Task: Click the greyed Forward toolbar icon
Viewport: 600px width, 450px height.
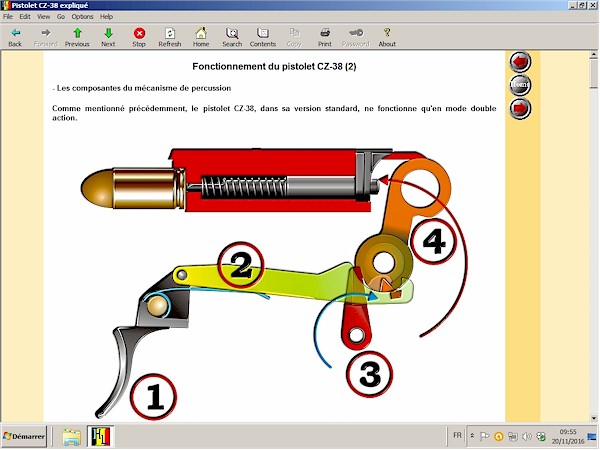Action: 46,38
